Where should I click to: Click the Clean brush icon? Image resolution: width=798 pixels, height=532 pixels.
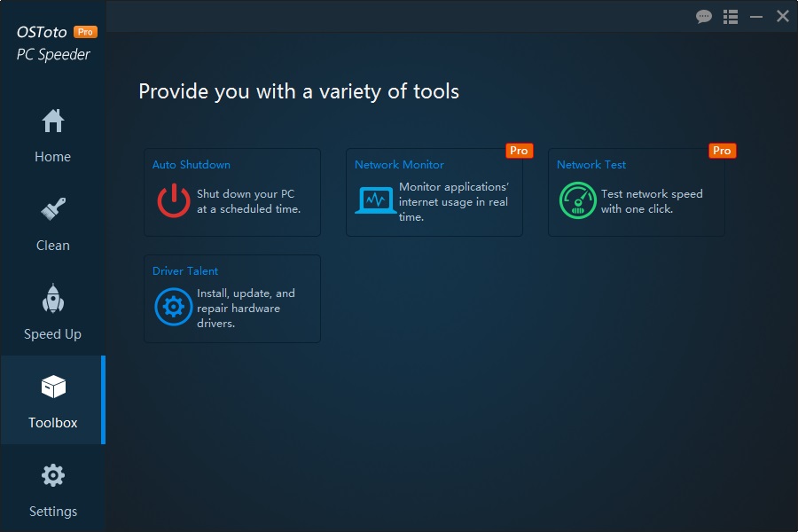[x=53, y=209]
